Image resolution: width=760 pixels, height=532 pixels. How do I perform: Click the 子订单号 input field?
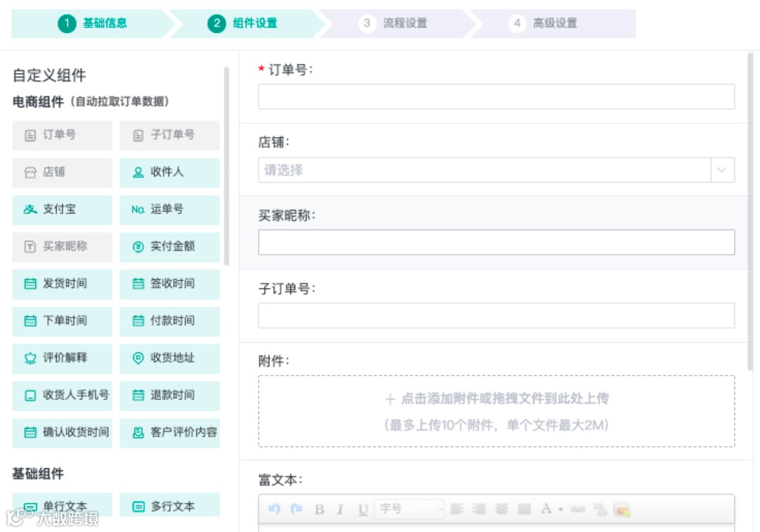tap(496, 315)
